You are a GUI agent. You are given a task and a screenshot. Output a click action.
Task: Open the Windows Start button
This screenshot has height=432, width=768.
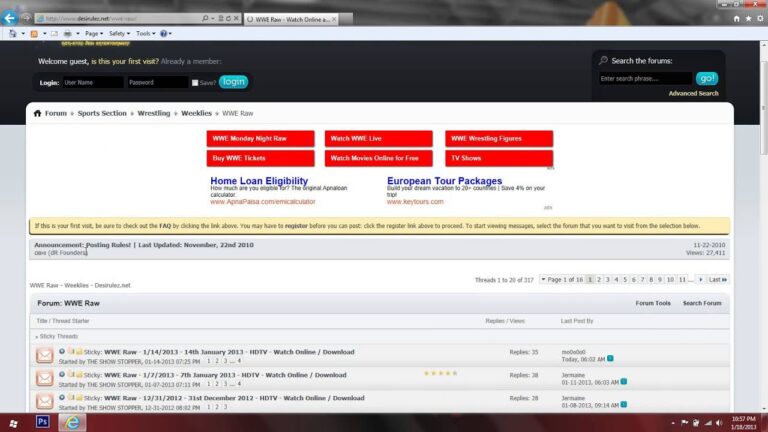pos(13,422)
